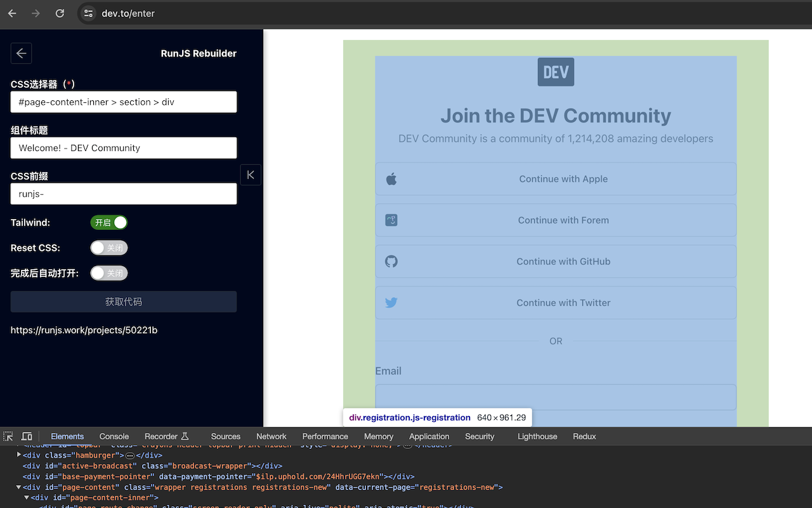Turn on the Reset CSS switch

109,248
